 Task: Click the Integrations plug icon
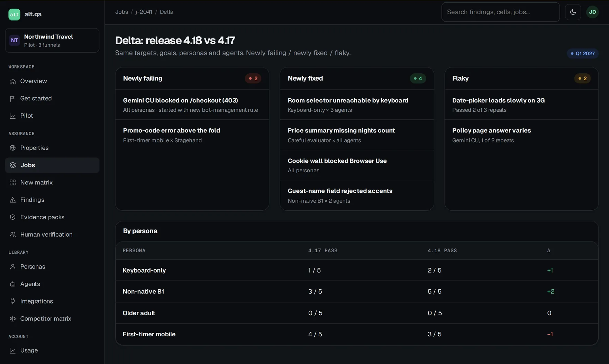13,301
